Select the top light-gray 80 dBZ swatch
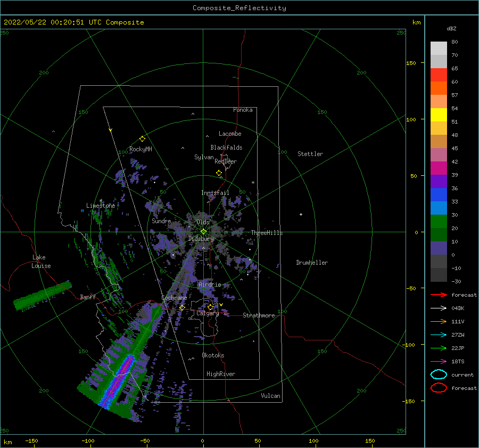Screen dimensions: 479x448 (439, 48)
